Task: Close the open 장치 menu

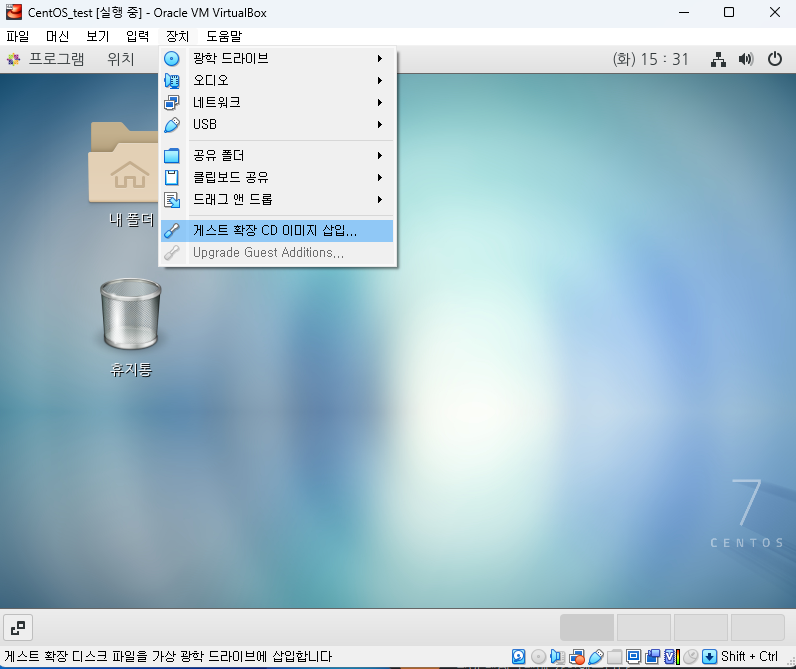Action: pyautogui.click(x=177, y=36)
